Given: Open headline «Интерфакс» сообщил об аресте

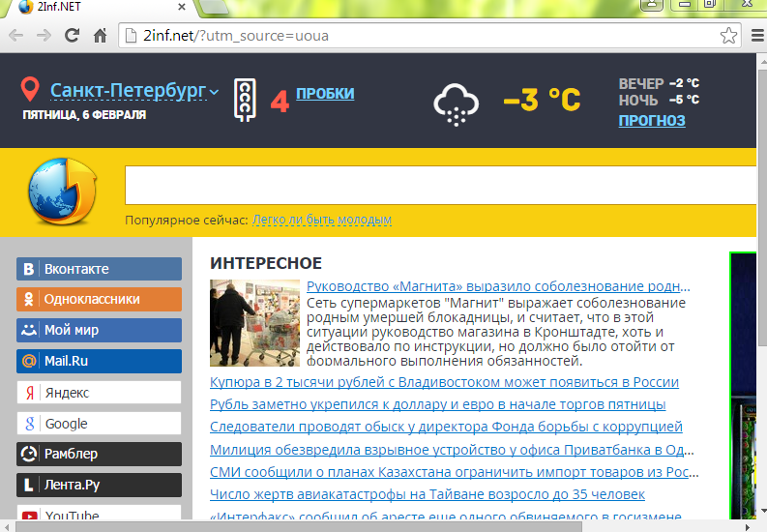Looking at the screenshot, I should [446, 515].
